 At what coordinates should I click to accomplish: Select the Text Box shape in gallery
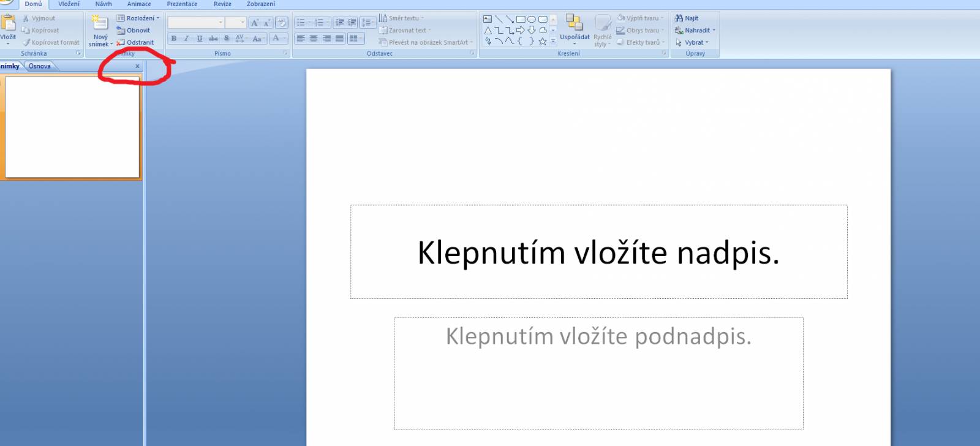coord(488,19)
